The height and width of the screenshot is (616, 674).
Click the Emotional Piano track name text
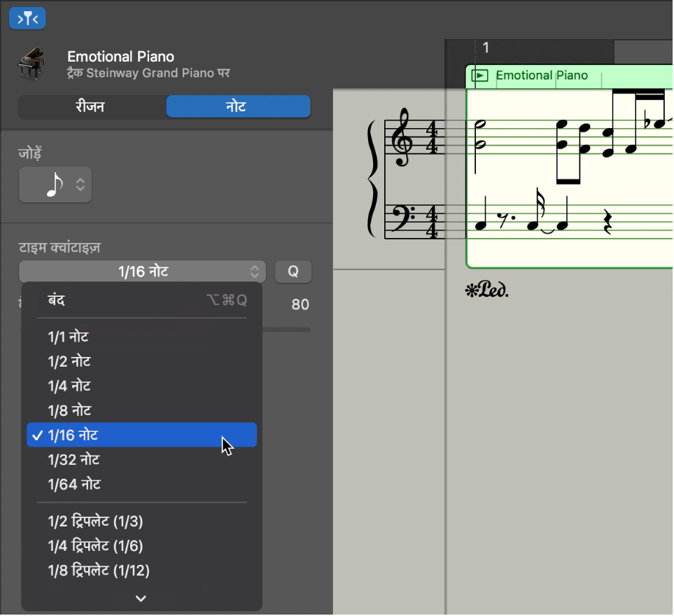coord(121,57)
